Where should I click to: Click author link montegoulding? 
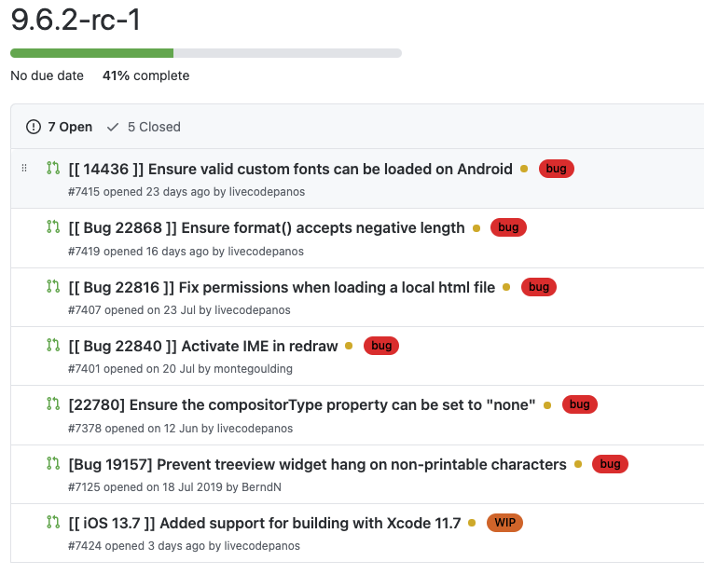click(x=253, y=369)
